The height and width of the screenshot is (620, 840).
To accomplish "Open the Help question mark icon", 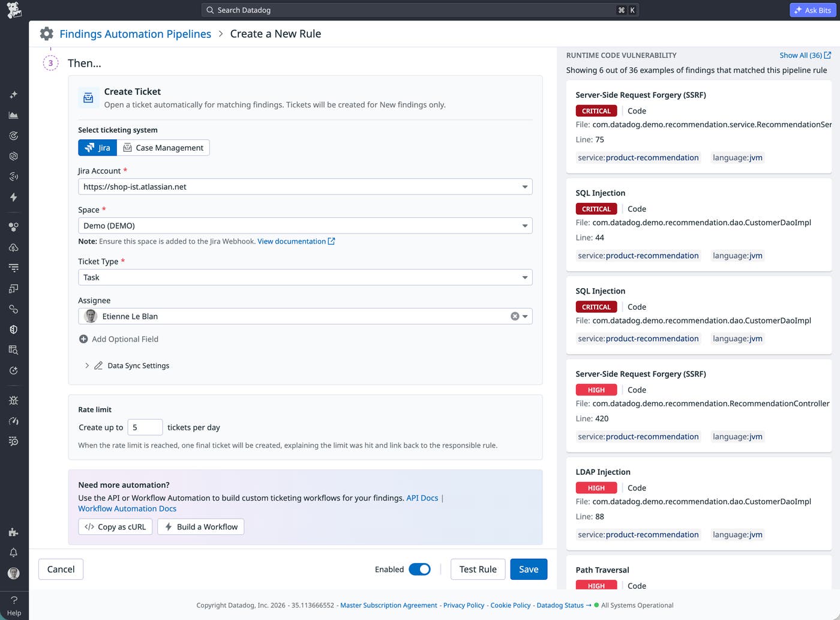I will pyautogui.click(x=14, y=600).
